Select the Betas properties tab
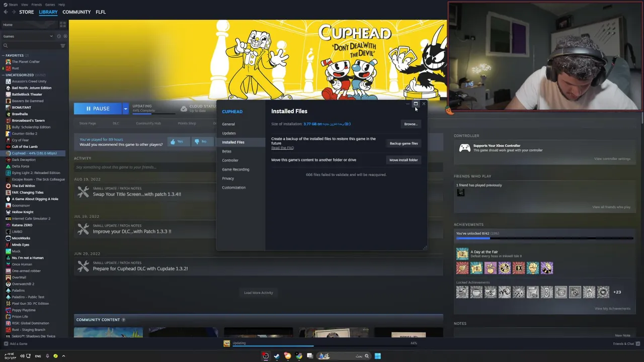The width and height of the screenshot is (644, 362). 240,151
